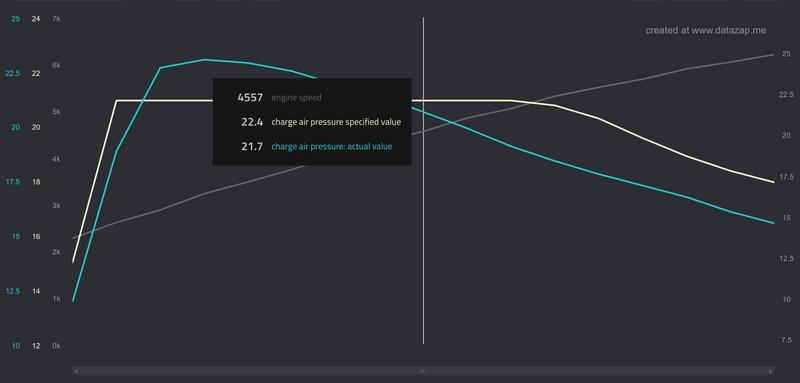Viewport: 800px width, 383px height.
Task: Select 'engine speed' in the tooltip
Action: pyautogui.click(x=296, y=97)
